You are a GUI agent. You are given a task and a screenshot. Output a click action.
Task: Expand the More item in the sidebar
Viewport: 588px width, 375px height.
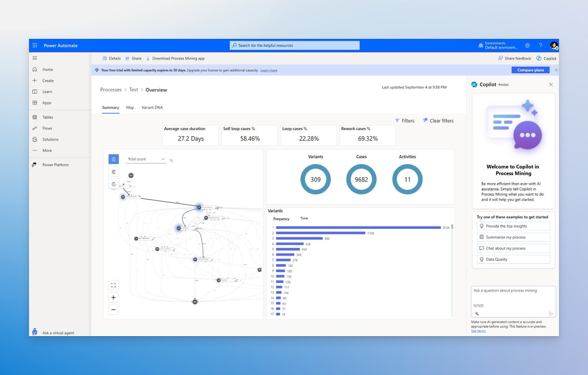pyautogui.click(x=47, y=150)
